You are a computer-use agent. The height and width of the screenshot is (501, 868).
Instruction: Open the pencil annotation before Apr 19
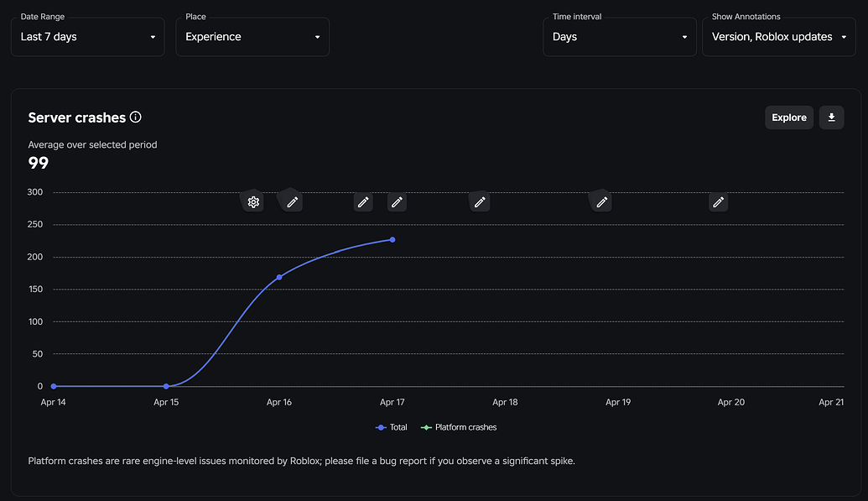(x=602, y=201)
